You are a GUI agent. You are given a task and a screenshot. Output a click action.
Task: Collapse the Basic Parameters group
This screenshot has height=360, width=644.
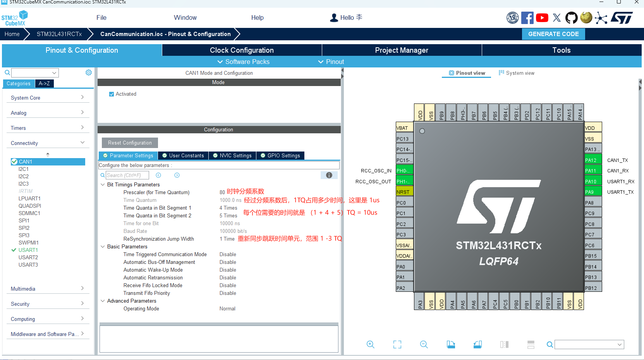pyautogui.click(x=103, y=246)
